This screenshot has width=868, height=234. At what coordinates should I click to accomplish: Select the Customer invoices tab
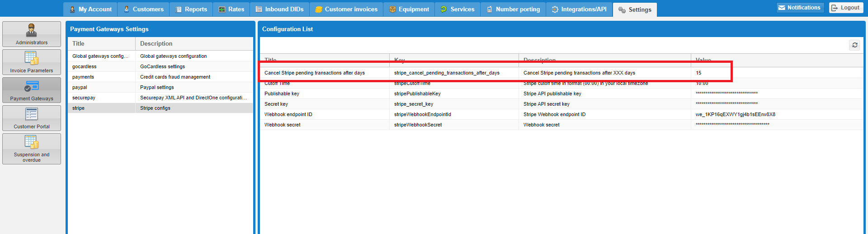click(x=346, y=9)
